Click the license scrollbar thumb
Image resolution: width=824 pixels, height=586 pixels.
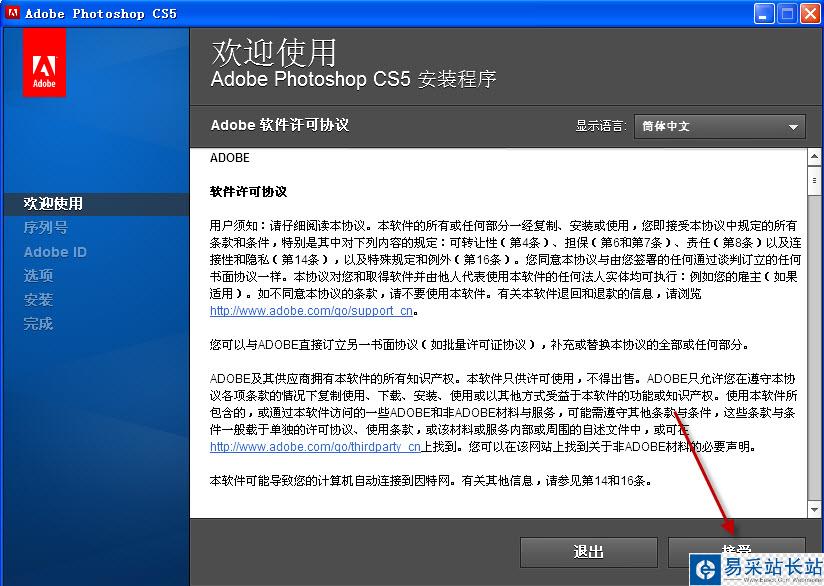pos(814,181)
